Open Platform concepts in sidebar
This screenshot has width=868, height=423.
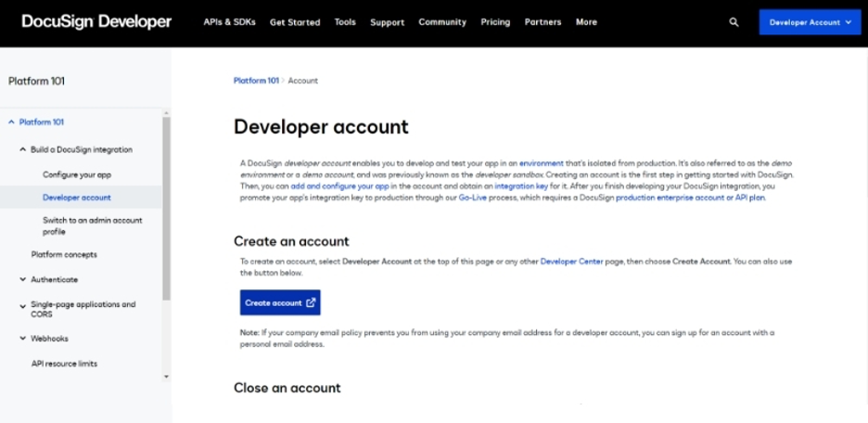click(x=64, y=255)
